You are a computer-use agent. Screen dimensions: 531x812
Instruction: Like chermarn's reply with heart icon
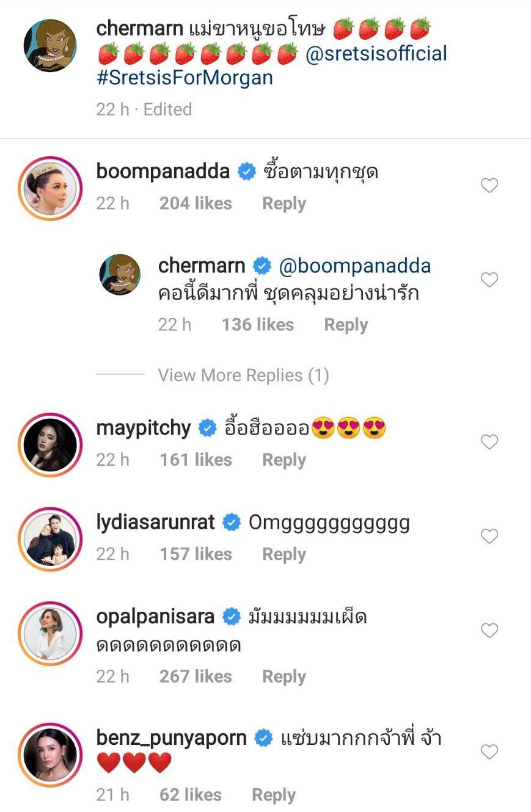pos(489,280)
